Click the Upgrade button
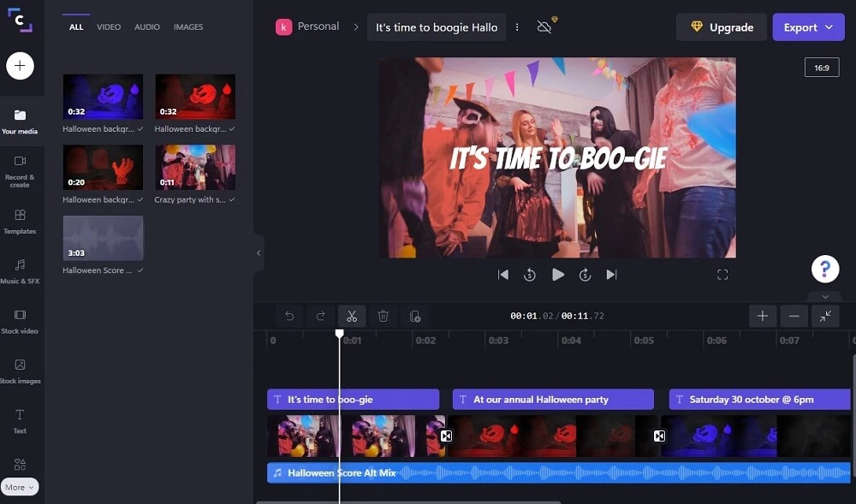The height and width of the screenshot is (504, 856). click(x=721, y=27)
